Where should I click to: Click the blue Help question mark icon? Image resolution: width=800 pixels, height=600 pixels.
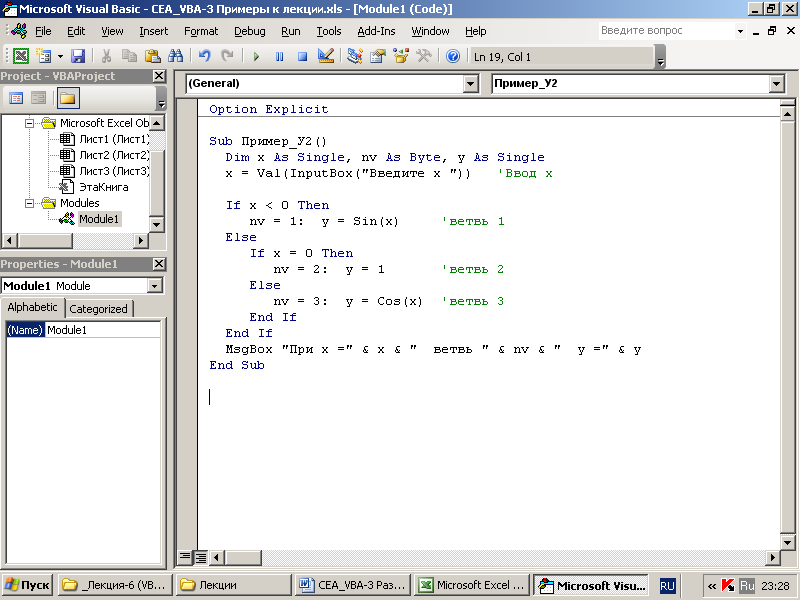(x=453, y=56)
